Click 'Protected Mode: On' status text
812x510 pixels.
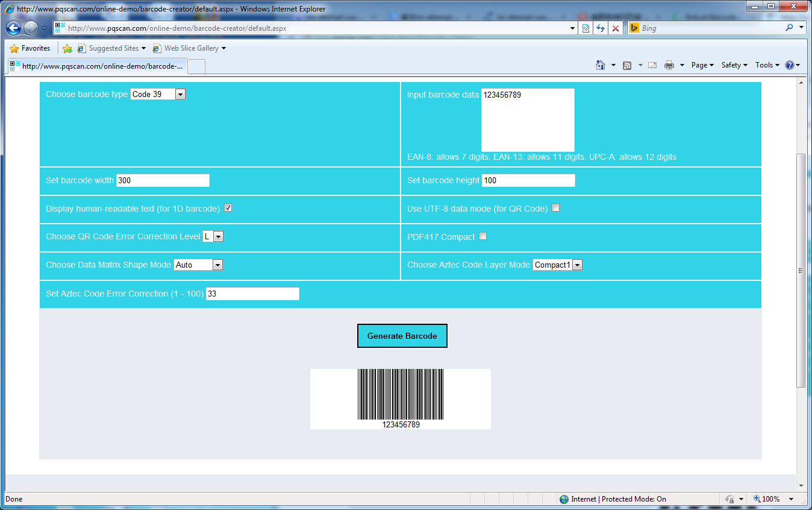click(633, 499)
